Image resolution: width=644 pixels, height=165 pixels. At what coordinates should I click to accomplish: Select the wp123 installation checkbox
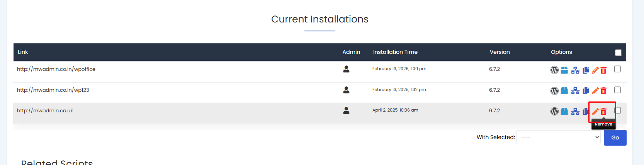[617, 90]
